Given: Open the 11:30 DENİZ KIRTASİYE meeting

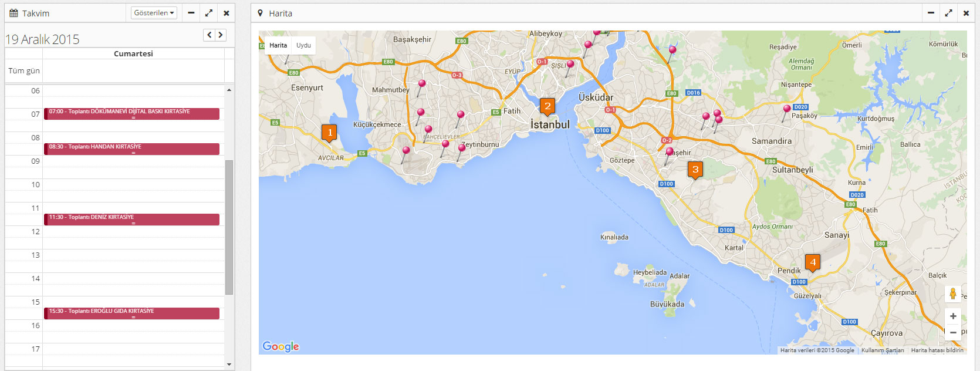Looking at the screenshot, I should tap(131, 220).
